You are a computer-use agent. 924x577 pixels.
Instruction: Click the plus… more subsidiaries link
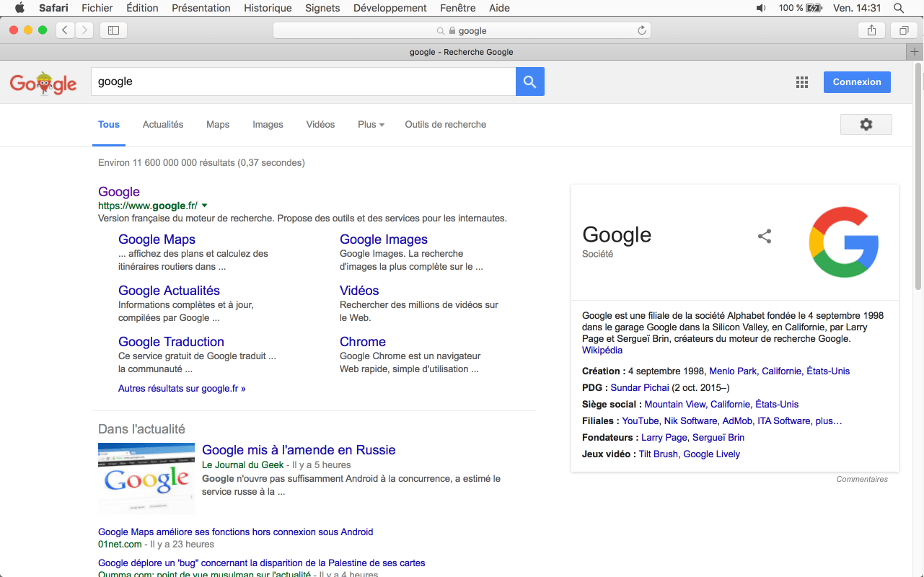pyautogui.click(x=830, y=420)
